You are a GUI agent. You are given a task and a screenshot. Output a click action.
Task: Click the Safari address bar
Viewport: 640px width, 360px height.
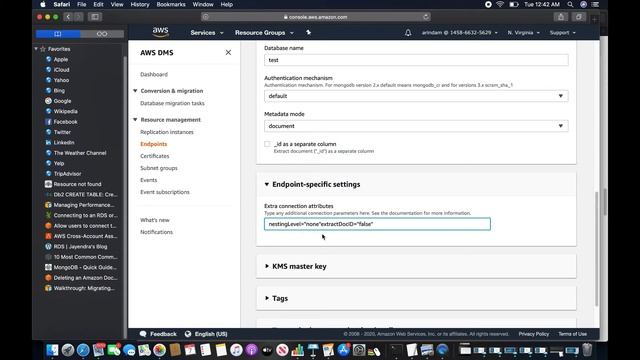(316, 17)
